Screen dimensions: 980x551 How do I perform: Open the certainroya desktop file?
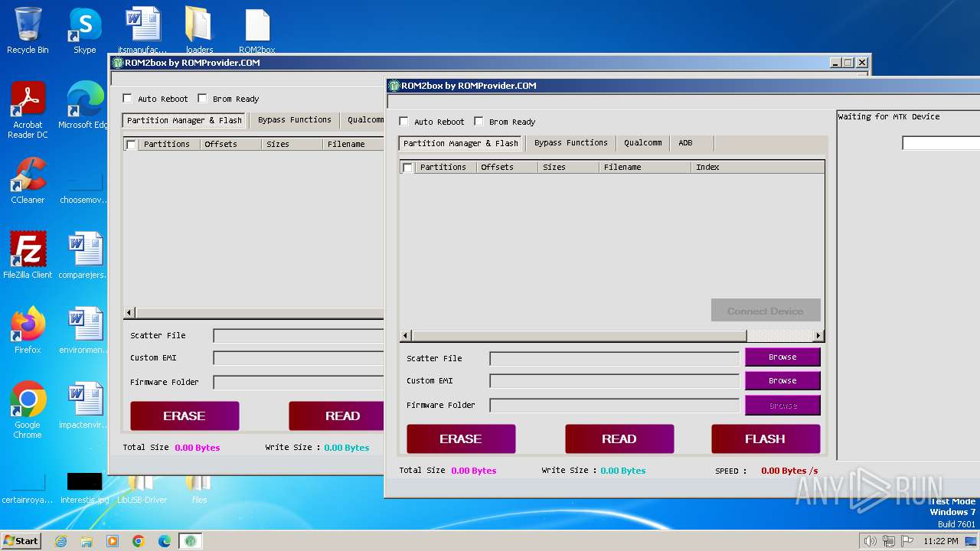tap(28, 490)
